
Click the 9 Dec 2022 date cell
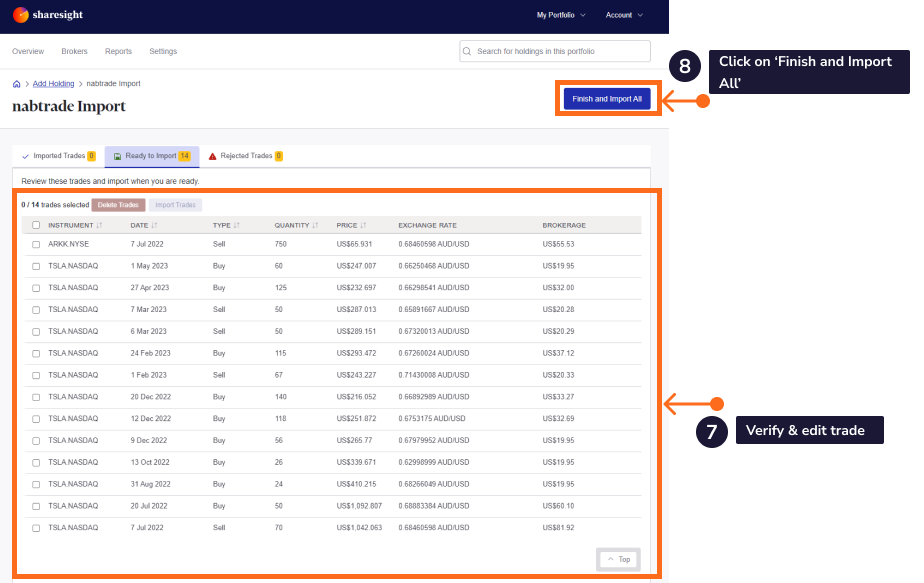148,440
